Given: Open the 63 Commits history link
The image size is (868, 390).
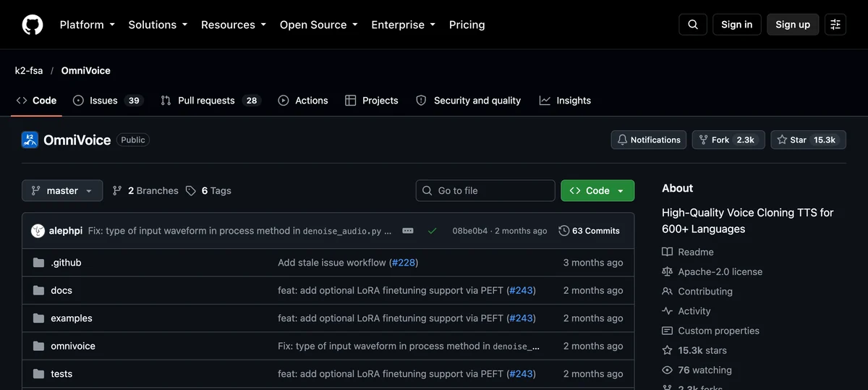Looking at the screenshot, I should point(590,231).
